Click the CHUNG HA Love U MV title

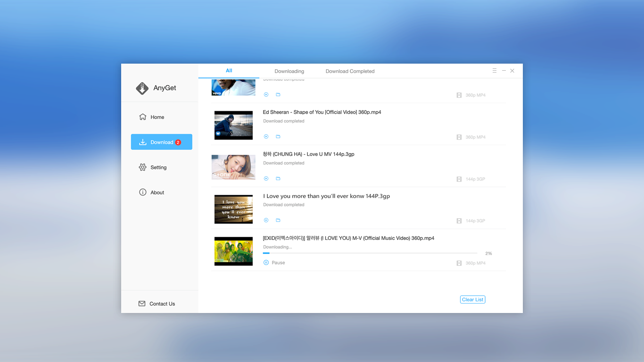pos(308,154)
